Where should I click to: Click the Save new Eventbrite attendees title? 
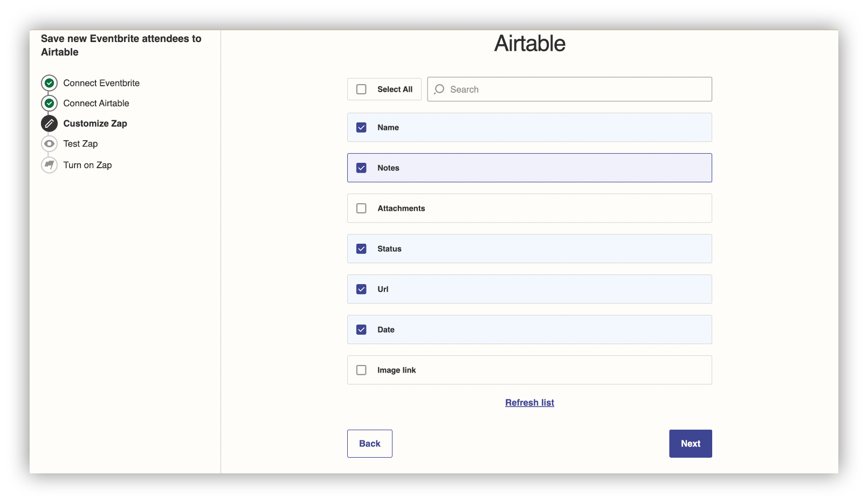tap(121, 45)
